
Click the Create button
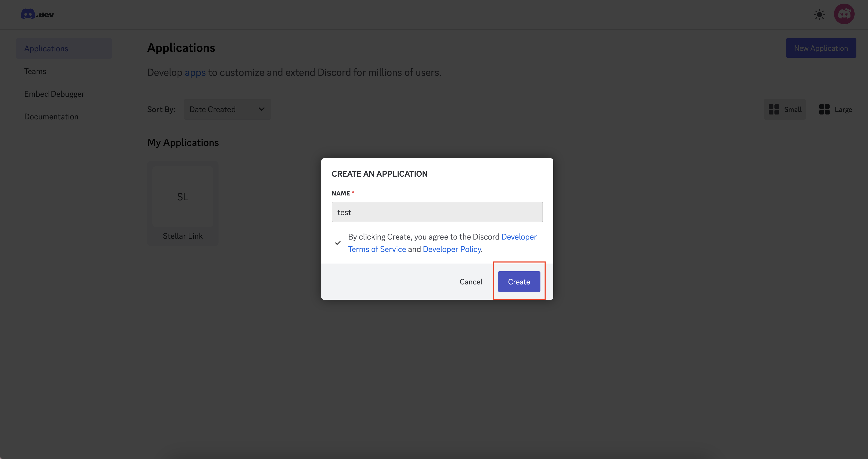(x=519, y=282)
